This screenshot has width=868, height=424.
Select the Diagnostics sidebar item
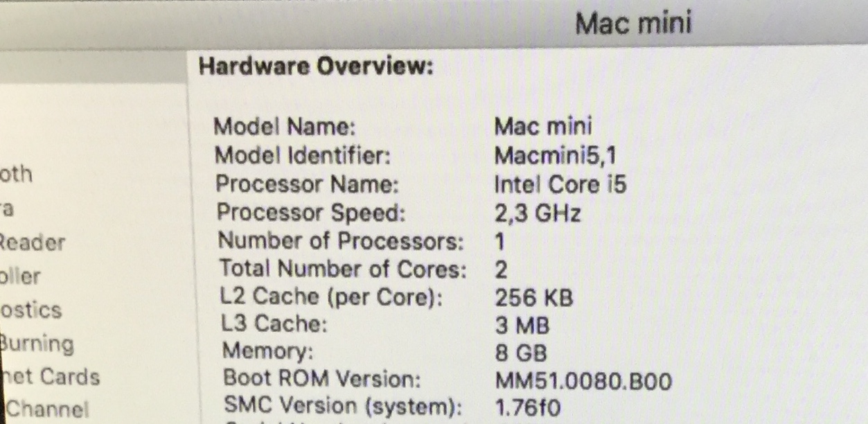[x=30, y=310]
